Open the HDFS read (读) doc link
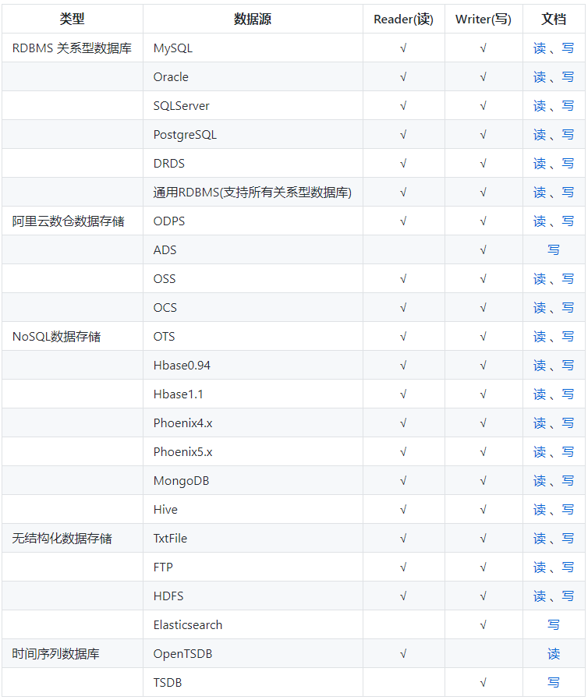The image size is (588, 700). (x=540, y=596)
